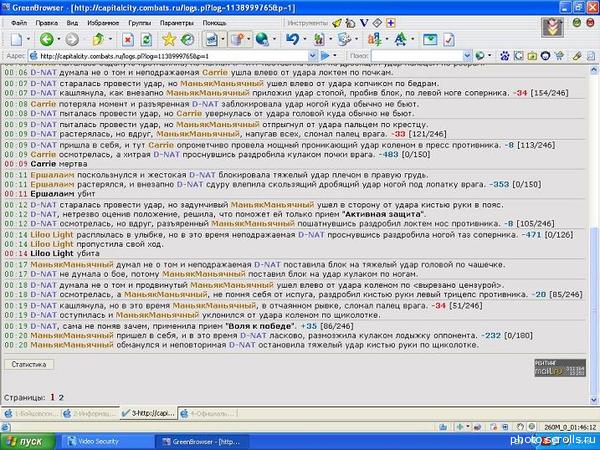Viewport: 600px width, 450px height.
Task: Open dropdown arrow beside New page icon
Action: [x=28, y=39]
